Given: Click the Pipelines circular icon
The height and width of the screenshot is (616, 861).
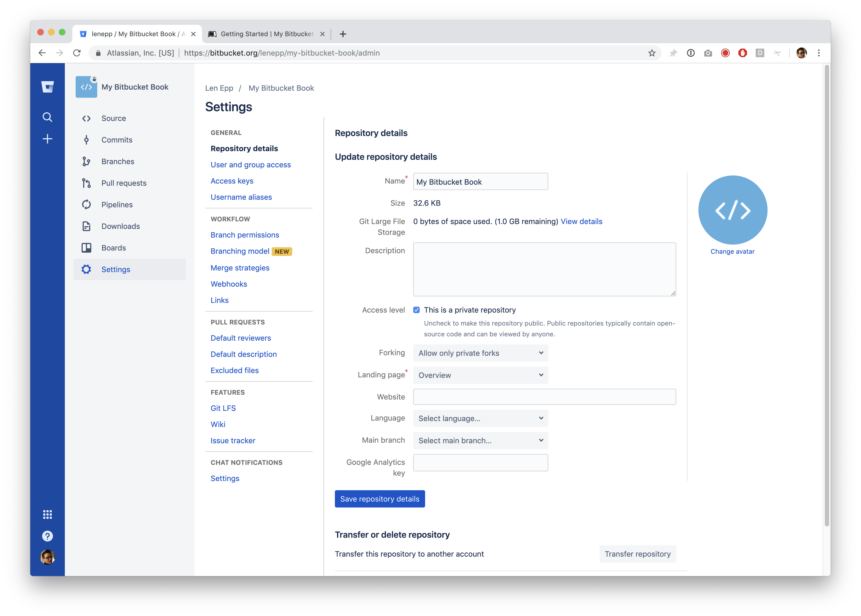Looking at the screenshot, I should click(x=86, y=204).
